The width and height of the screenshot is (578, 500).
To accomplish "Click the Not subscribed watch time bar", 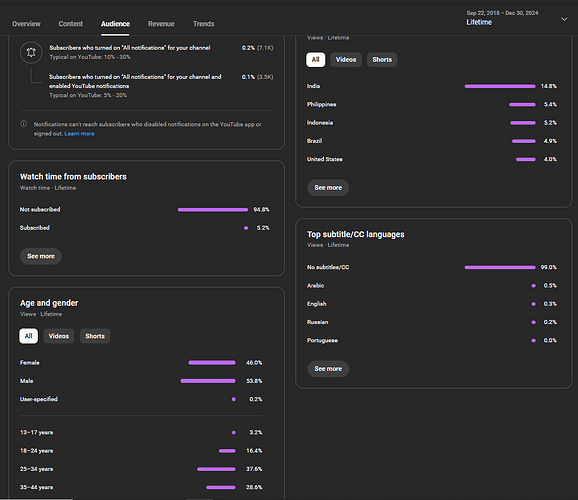I will pyautogui.click(x=213, y=210).
